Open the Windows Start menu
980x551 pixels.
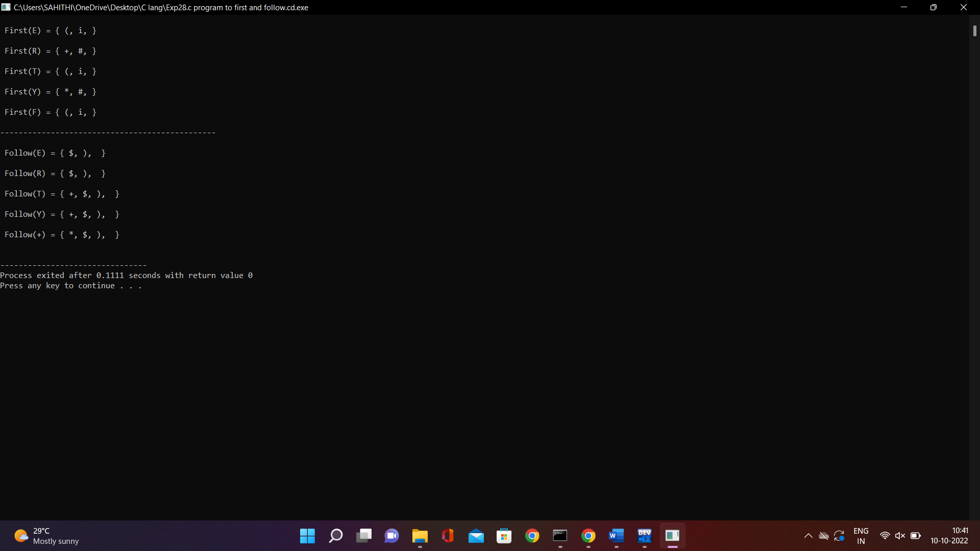(x=307, y=536)
